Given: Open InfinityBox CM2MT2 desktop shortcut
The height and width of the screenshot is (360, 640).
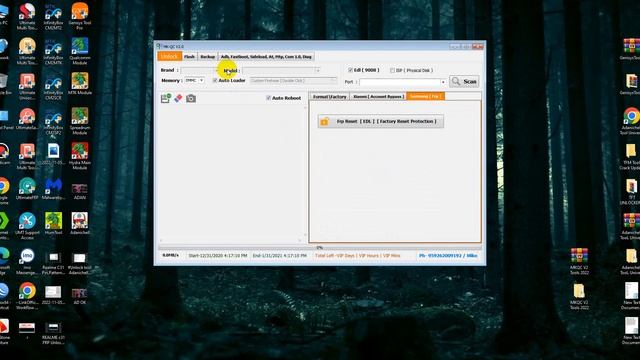Looking at the screenshot, I should pos(53,16).
